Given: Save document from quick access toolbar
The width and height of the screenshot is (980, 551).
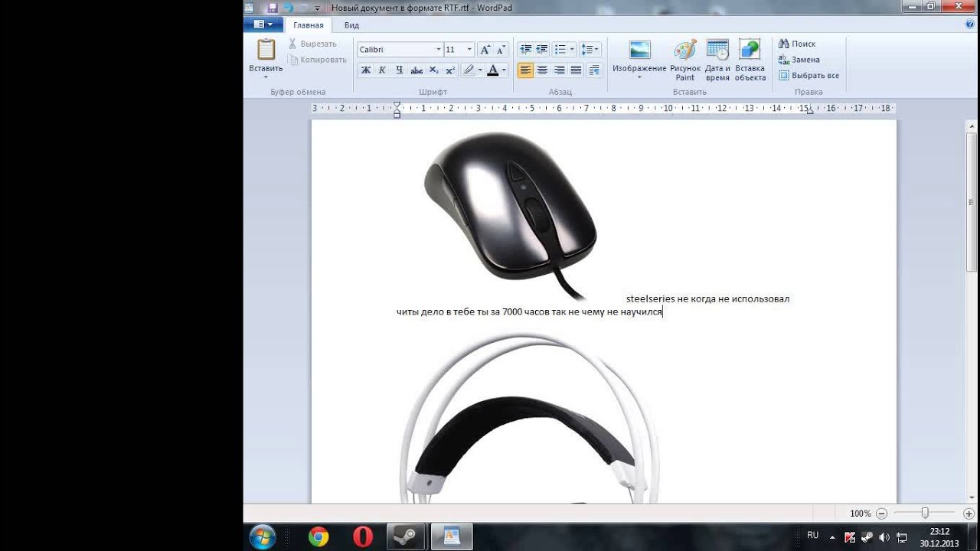Looking at the screenshot, I should pos(272,8).
